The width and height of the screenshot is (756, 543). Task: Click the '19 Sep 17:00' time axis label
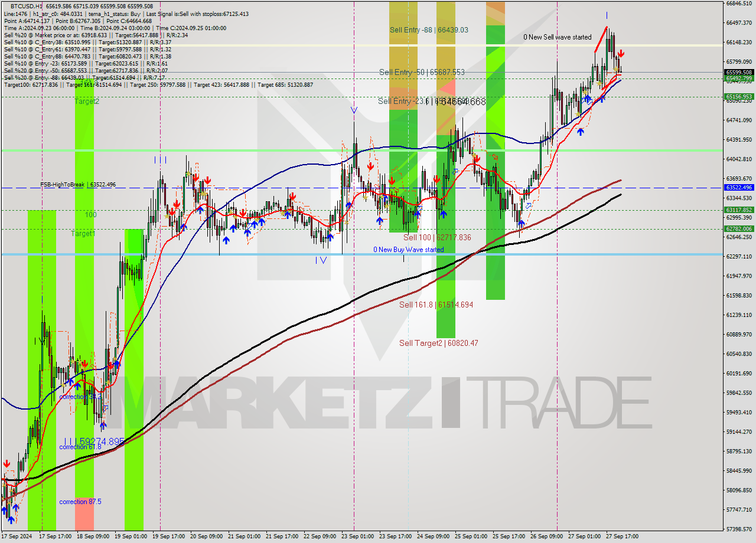[168, 537]
